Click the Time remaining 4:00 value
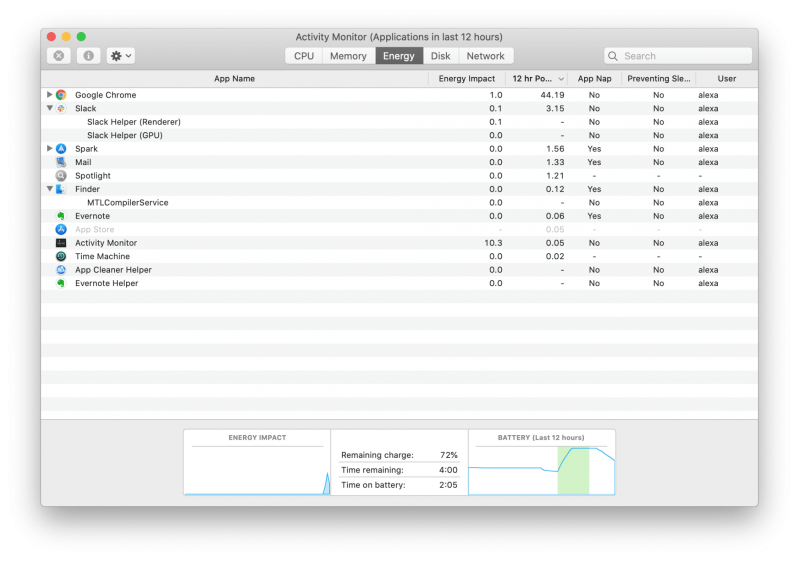Screen dimensions: 800x562 click(448, 470)
